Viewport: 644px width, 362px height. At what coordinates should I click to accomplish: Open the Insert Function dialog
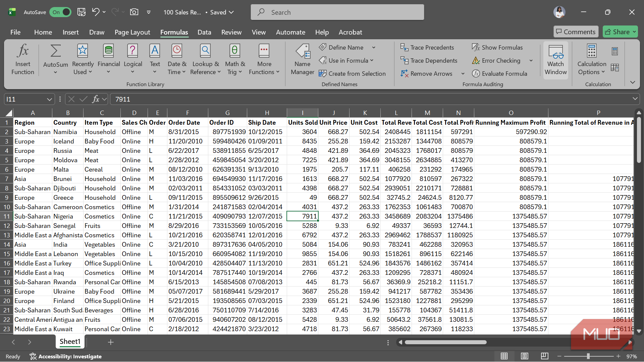pyautogui.click(x=23, y=60)
